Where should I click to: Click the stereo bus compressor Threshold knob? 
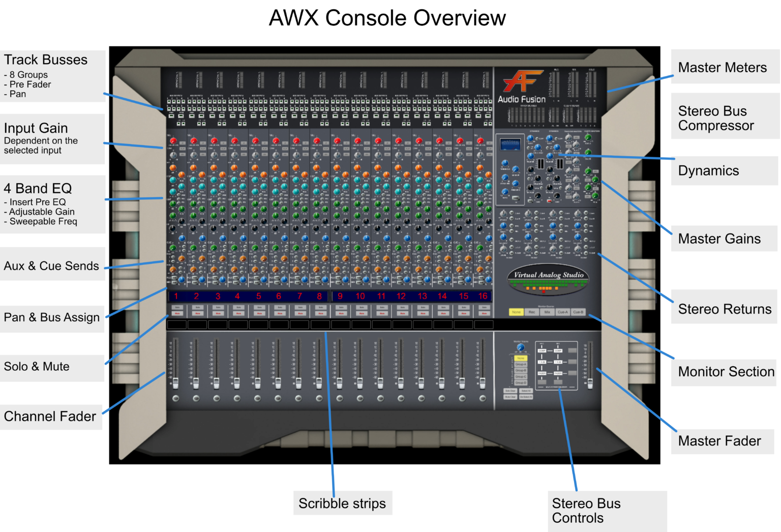(x=505, y=163)
